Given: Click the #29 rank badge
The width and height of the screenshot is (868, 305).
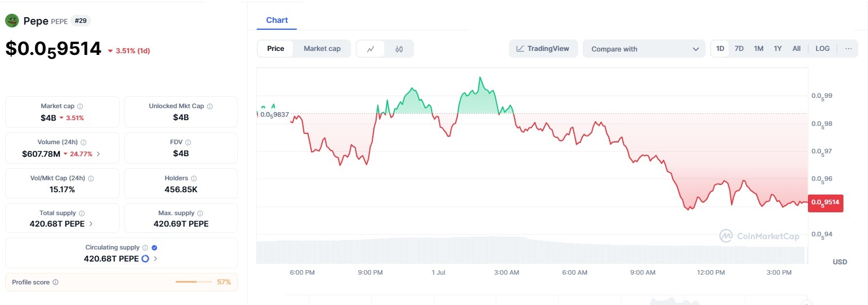Looking at the screenshot, I should 81,21.
